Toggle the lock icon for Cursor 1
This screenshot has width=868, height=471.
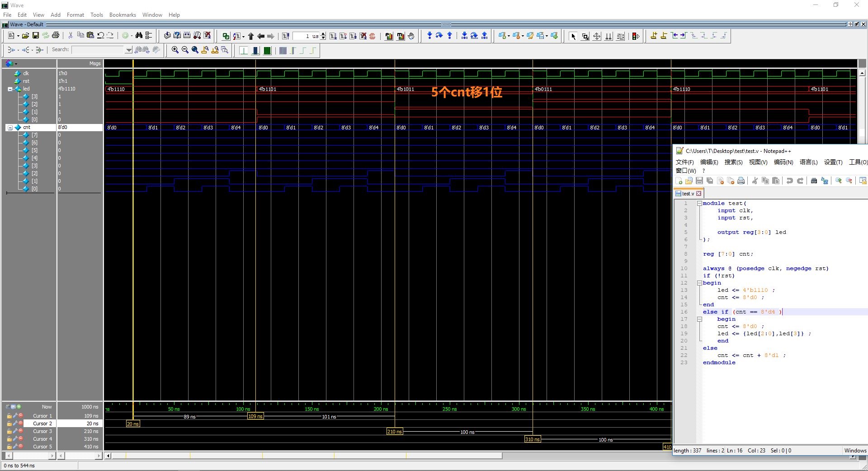point(9,416)
